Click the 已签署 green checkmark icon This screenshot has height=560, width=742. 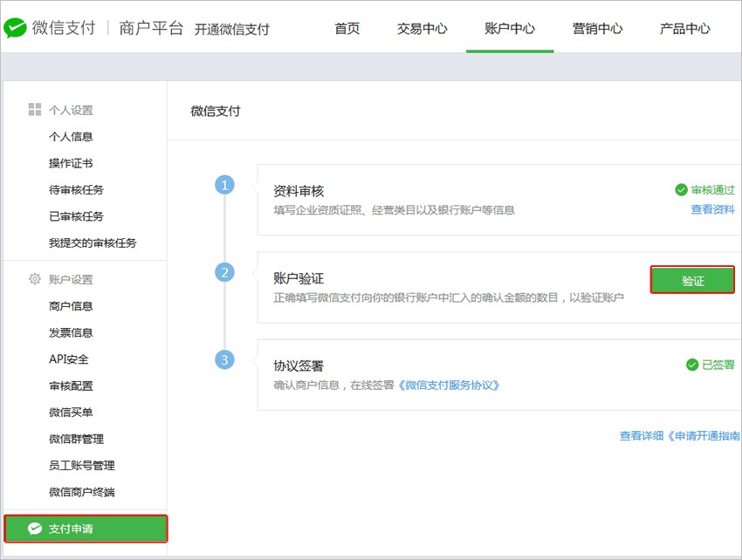pos(692,365)
